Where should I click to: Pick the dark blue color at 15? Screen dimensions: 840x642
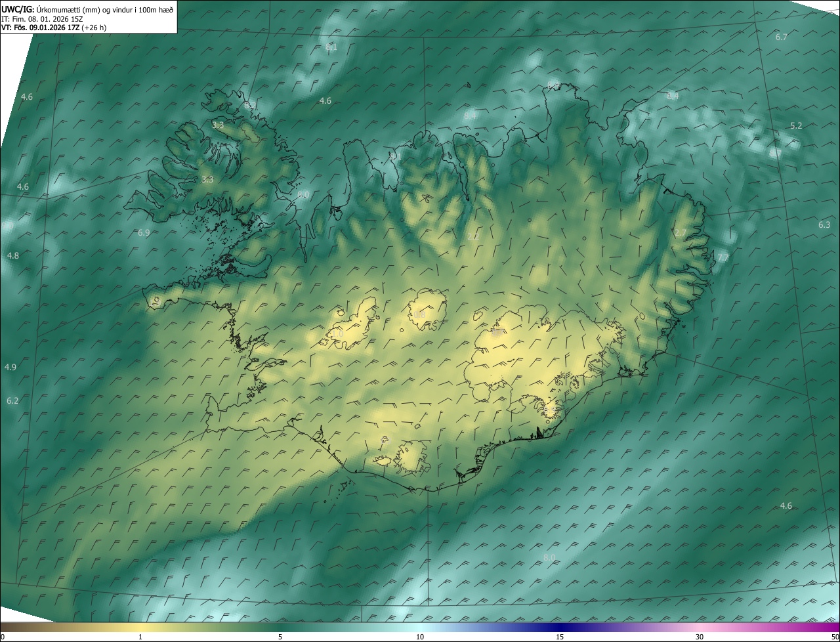coord(560,628)
